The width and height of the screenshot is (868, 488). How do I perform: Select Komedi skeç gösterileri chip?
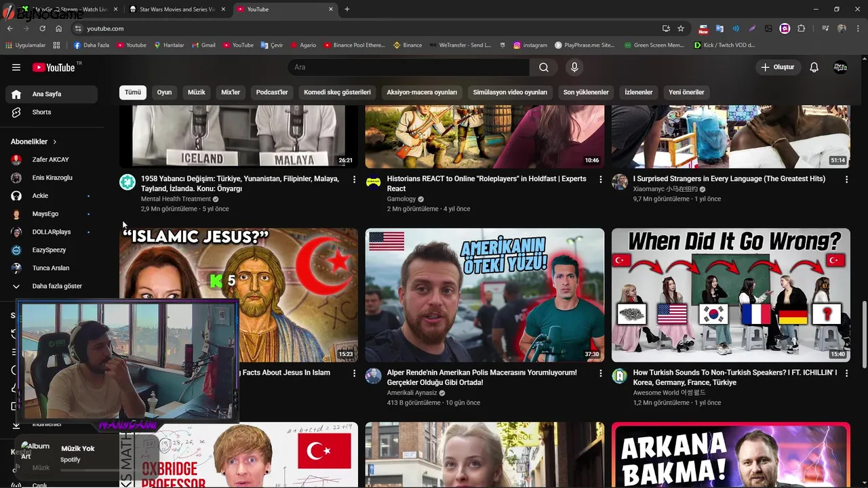click(x=337, y=92)
